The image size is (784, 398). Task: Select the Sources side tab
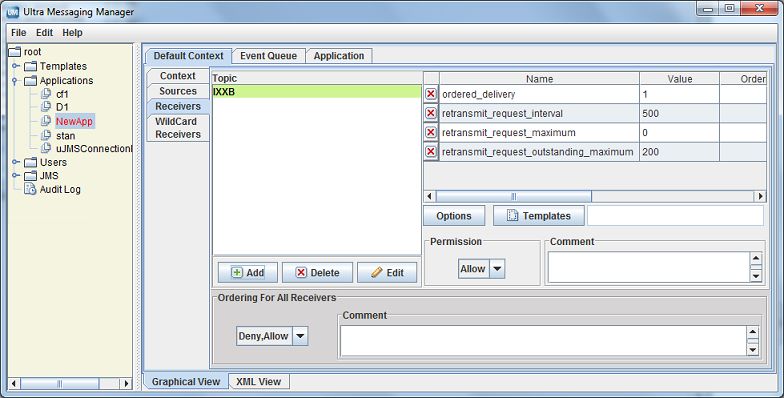coord(178,91)
